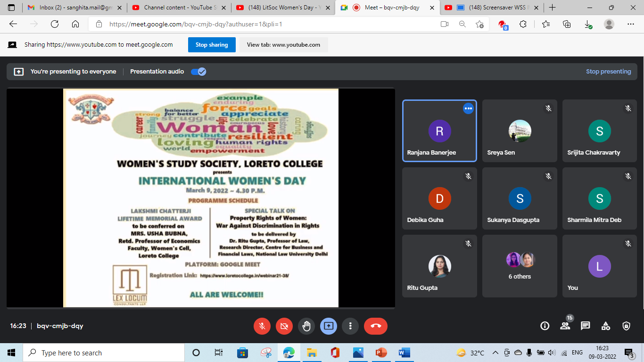644x362 pixels.
Task: Raise hand in the meeting
Action: click(x=306, y=326)
